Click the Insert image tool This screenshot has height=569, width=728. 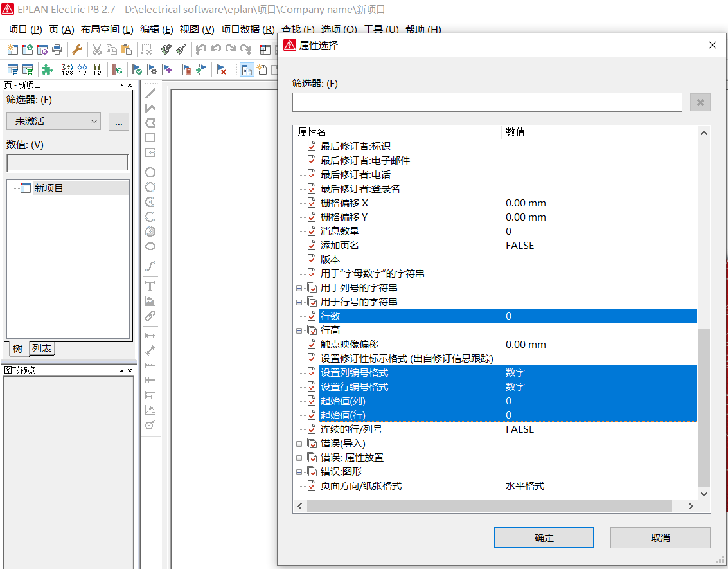point(150,301)
